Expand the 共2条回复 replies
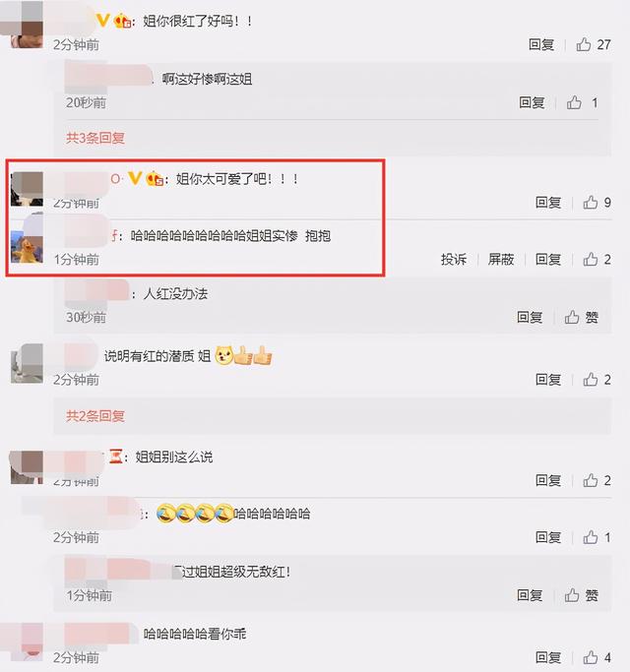The height and width of the screenshot is (672, 630). click(x=95, y=416)
